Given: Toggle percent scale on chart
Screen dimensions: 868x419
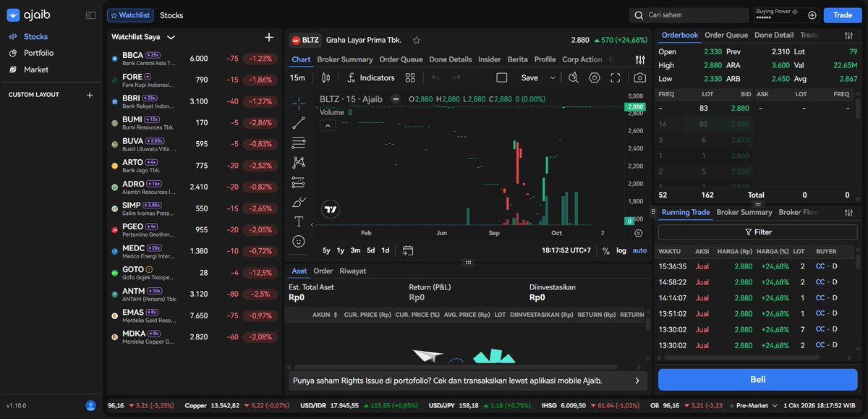Looking at the screenshot, I should (x=606, y=250).
